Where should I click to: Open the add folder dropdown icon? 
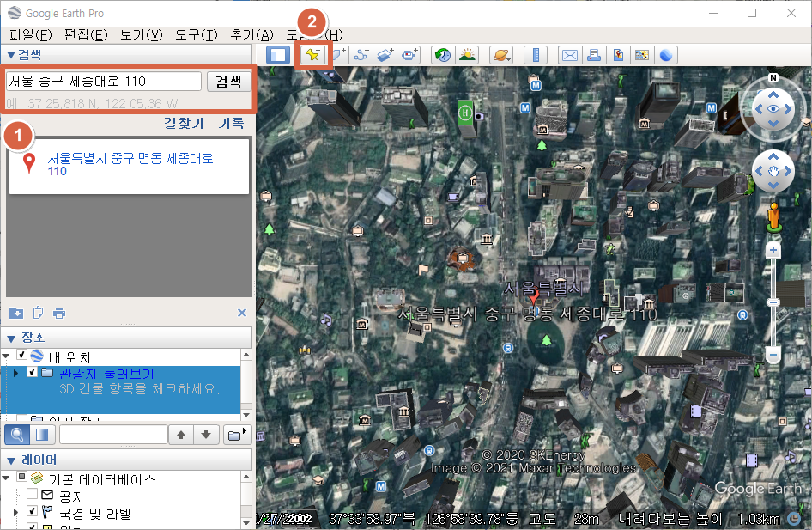237,434
